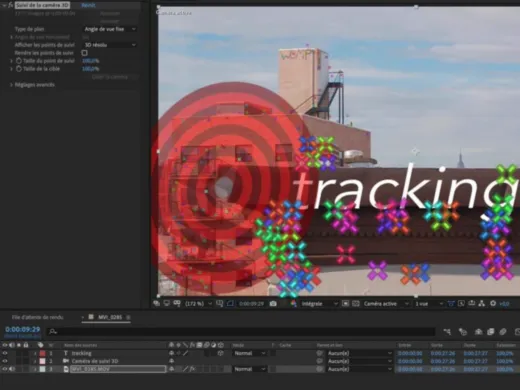Screen dimensions: 520x390
Task: Open Afficher les points de suivi dropdown
Action: tap(110, 45)
